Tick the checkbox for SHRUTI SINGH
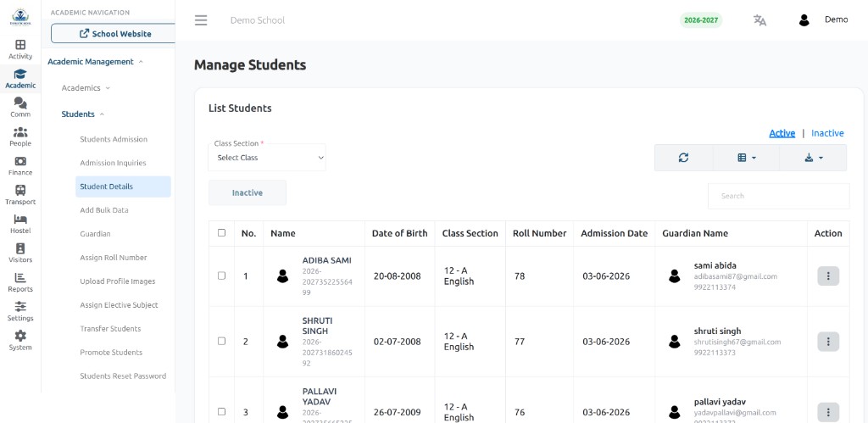This screenshot has width=868, height=423. [221, 341]
